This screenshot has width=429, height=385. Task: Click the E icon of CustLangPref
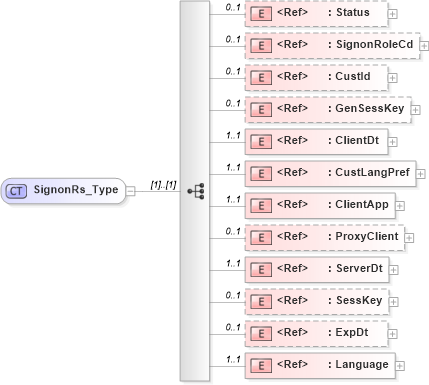[261, 174]
